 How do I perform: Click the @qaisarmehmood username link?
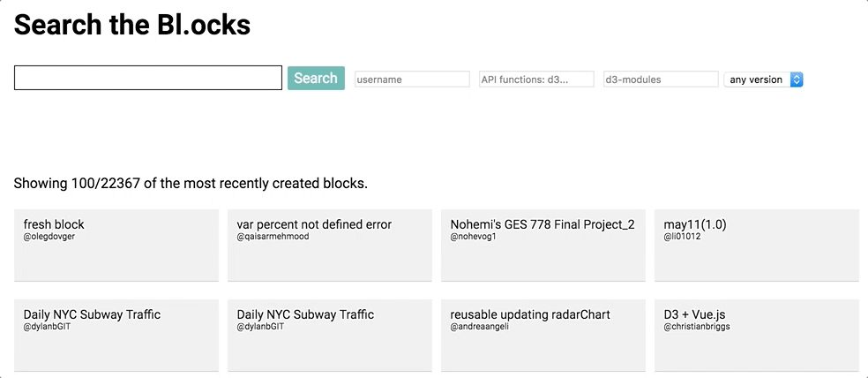tap(273, 237)
